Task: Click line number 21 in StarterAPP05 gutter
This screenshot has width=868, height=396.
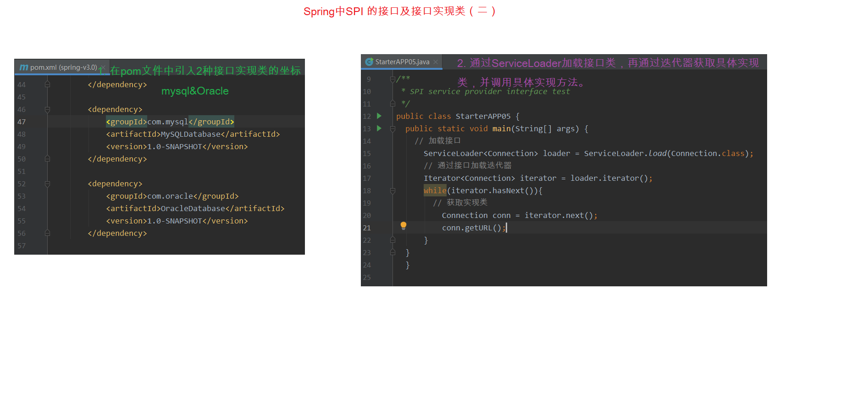Action: pos(367,228)
